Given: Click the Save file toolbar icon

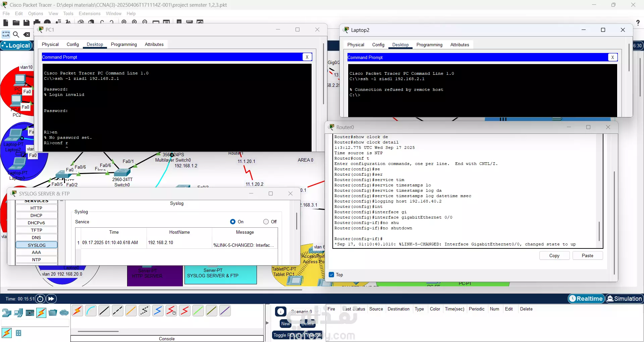Looking at the screenshot, I should pos(26,23).
